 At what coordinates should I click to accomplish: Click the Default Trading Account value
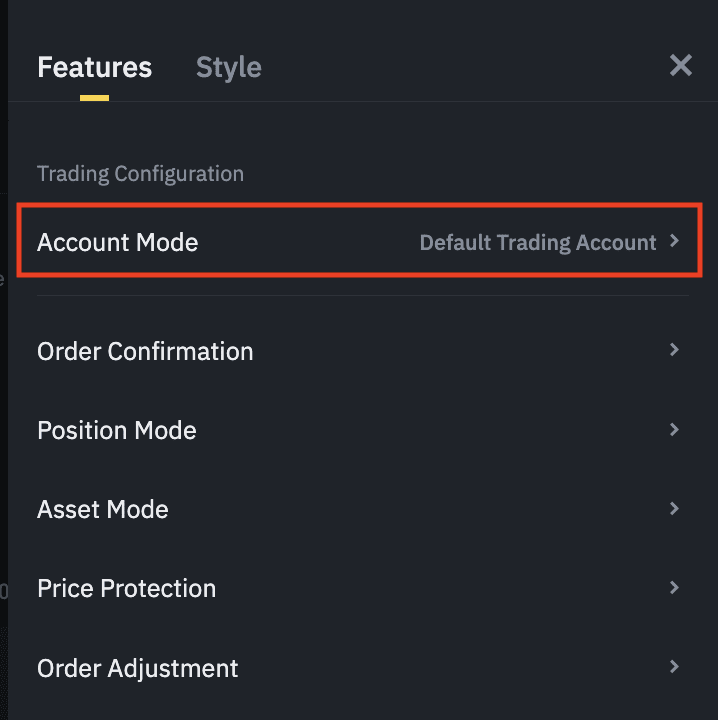tap(537, 242)
